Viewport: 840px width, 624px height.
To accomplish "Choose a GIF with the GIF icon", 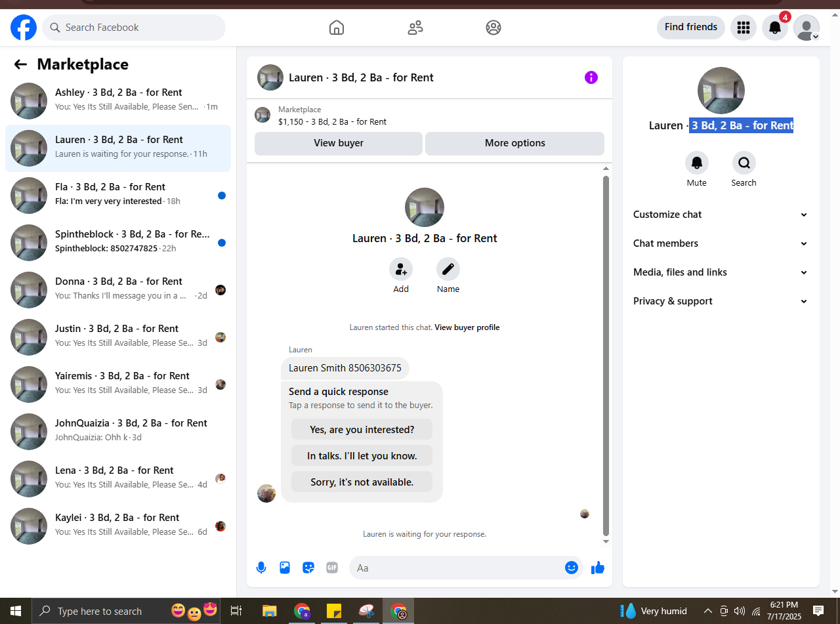I will pos(332,568).
